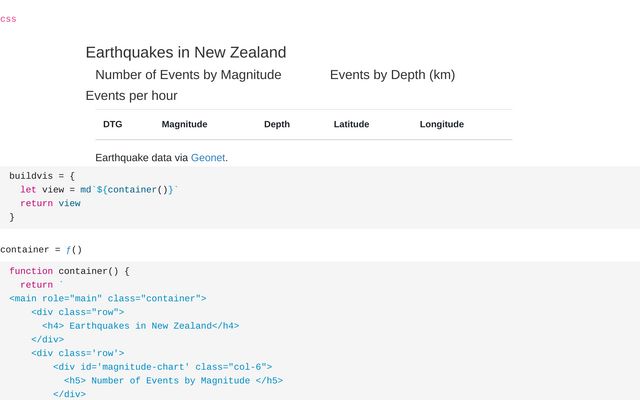Image resolution: width=640 pixels, height=400 pixels.
Task: Place cursor on function container() line
Action: click(70, 271)
